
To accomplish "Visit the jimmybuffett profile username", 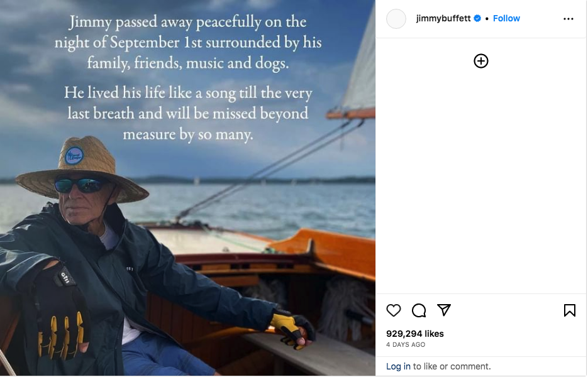I will [443, 19].
